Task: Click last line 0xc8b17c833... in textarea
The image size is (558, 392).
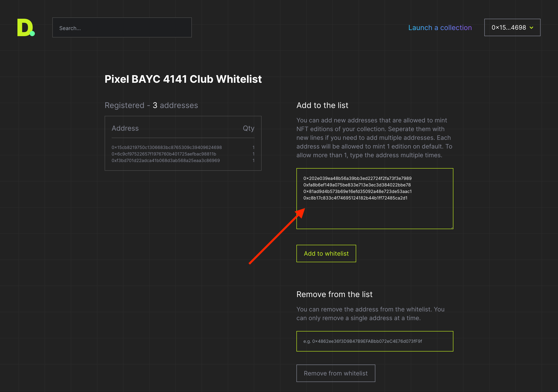Action: point(355,198)
